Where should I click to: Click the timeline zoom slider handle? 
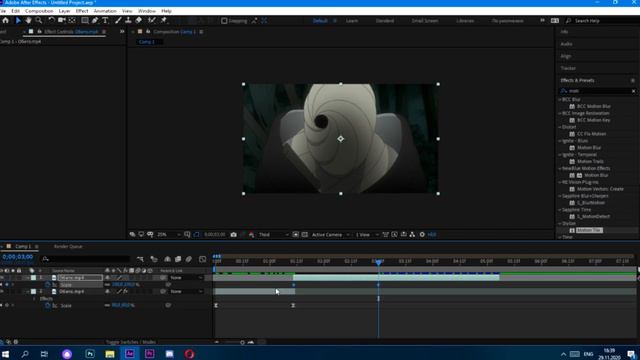click(242, 342)
